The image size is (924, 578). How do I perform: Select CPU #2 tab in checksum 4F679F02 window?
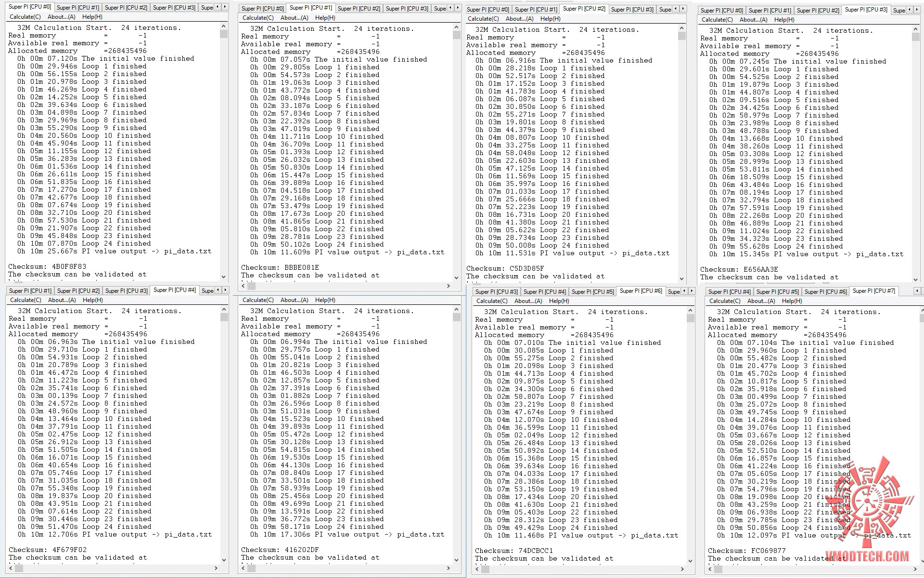(x=78, y=291)
